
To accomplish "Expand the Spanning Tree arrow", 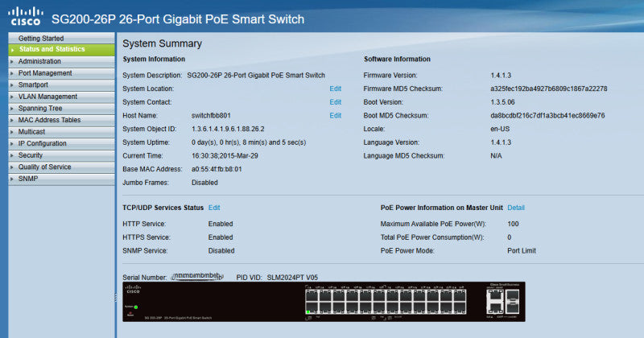I will 12,109.
